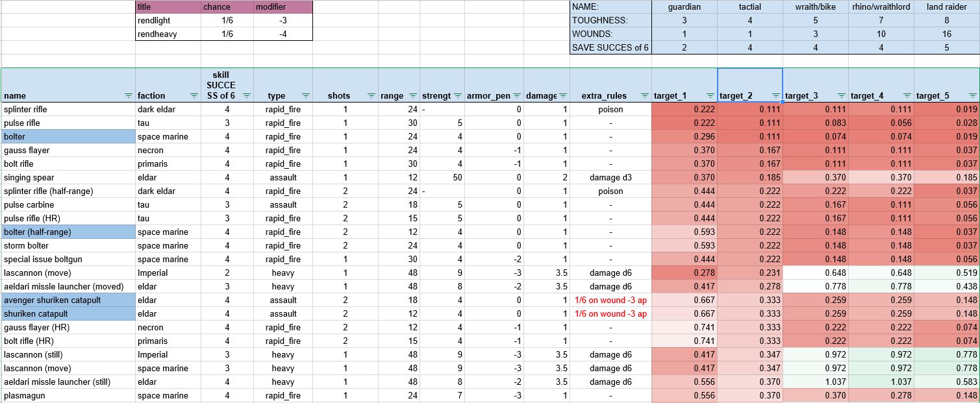Open the type column filter icon
The image size is (980, 403).
click(x=305, y=96)
